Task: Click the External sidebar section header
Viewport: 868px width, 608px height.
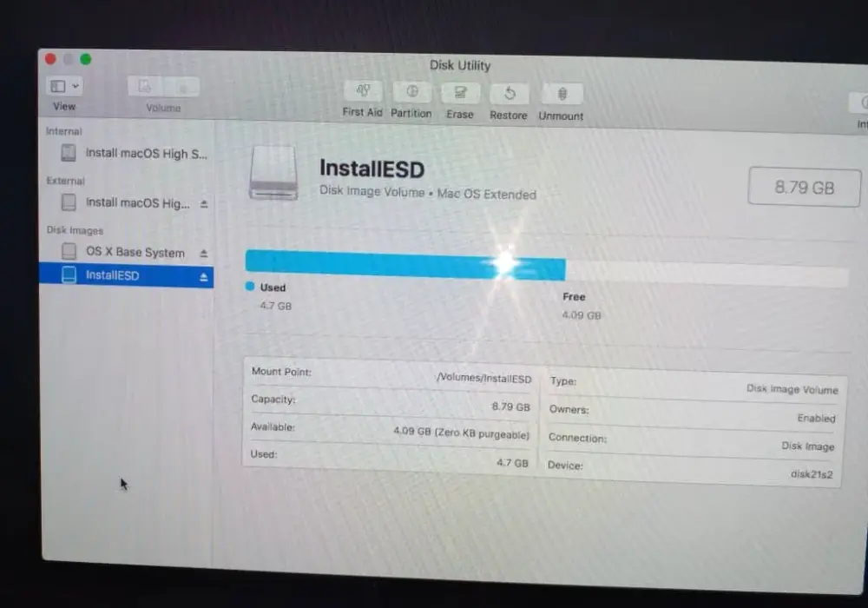Action: tap(65, 181)
